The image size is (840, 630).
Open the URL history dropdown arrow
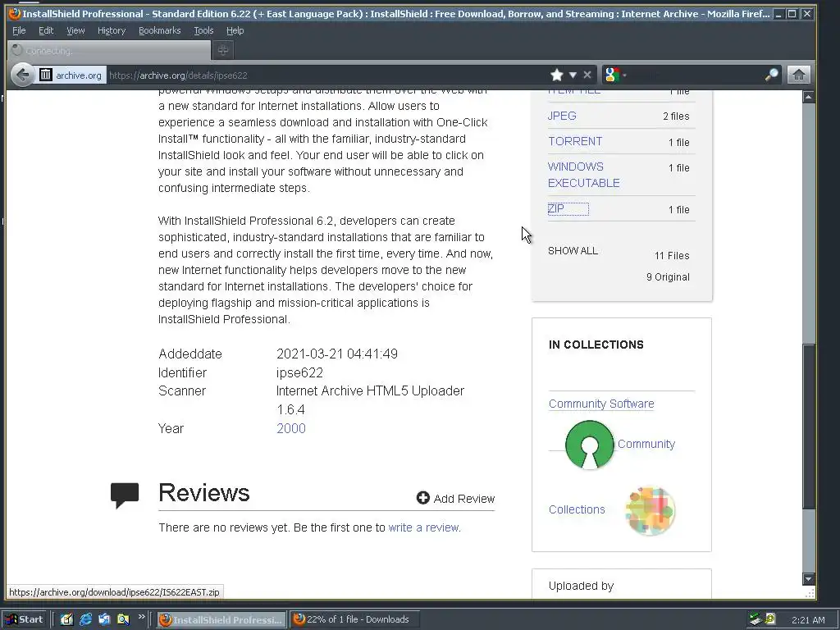tap(573, 75)
